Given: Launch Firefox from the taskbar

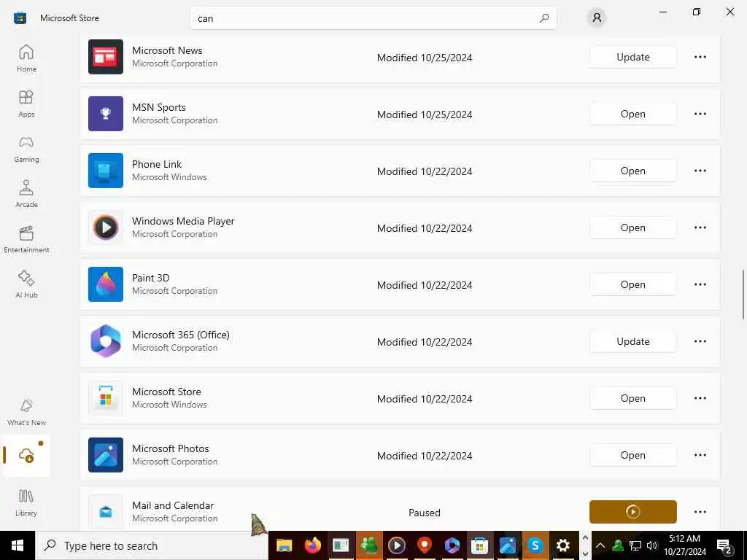Looking at the screenshot, I should (312, 545).
